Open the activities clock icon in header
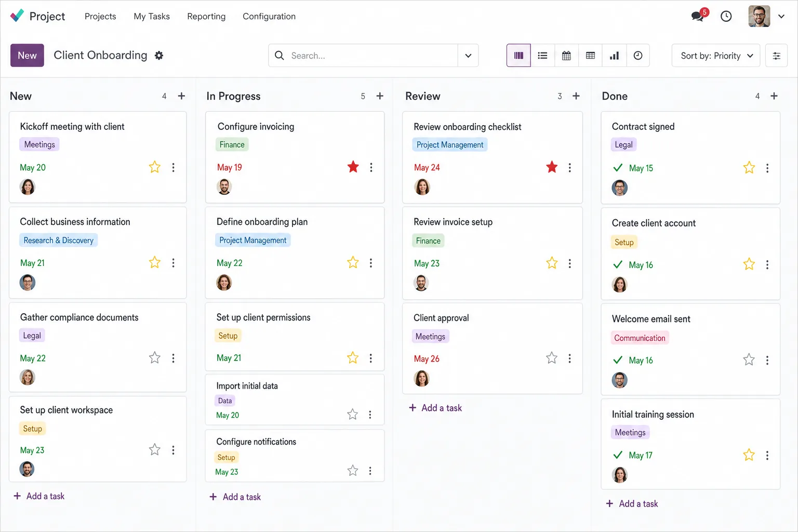This screenshot has width=798, height=532. coord(726,17)
